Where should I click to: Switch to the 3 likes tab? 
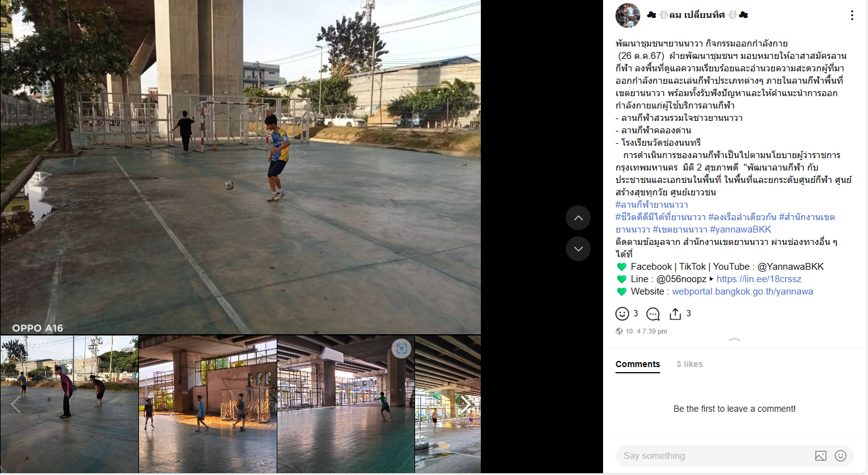click(x=689, y=364)
